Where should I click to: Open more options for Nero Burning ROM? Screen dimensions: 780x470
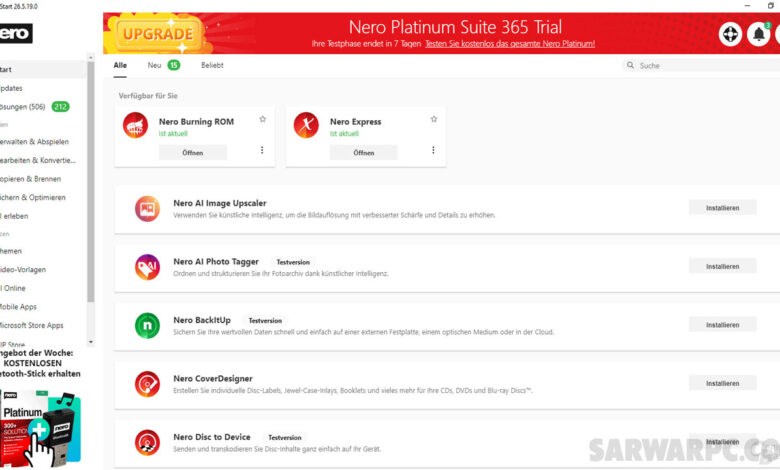(262, 150)
